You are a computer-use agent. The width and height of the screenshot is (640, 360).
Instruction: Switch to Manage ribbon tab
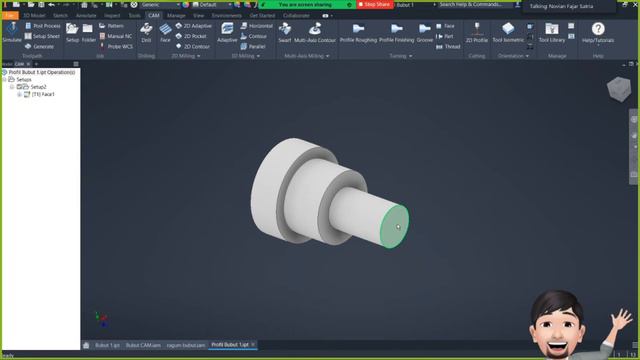(x=176, y=16)
